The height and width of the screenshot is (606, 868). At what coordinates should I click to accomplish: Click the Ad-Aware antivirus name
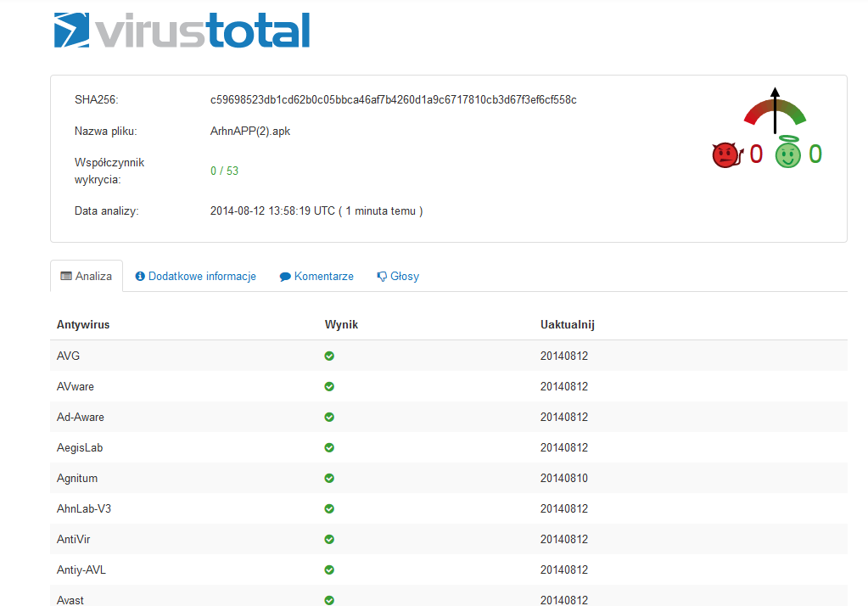click(x=81, y=417)
